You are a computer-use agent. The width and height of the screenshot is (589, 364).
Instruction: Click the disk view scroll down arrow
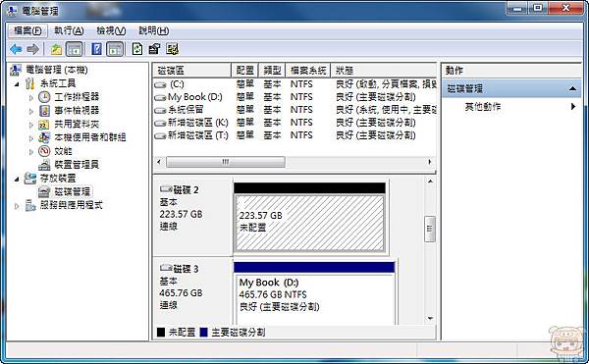pyautogui.click(x=431, y=319)
